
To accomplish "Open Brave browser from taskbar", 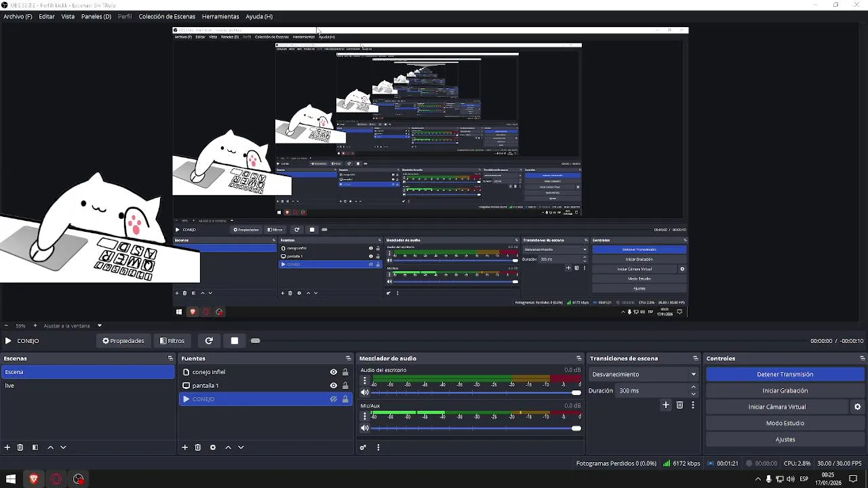I will (33, 479).
